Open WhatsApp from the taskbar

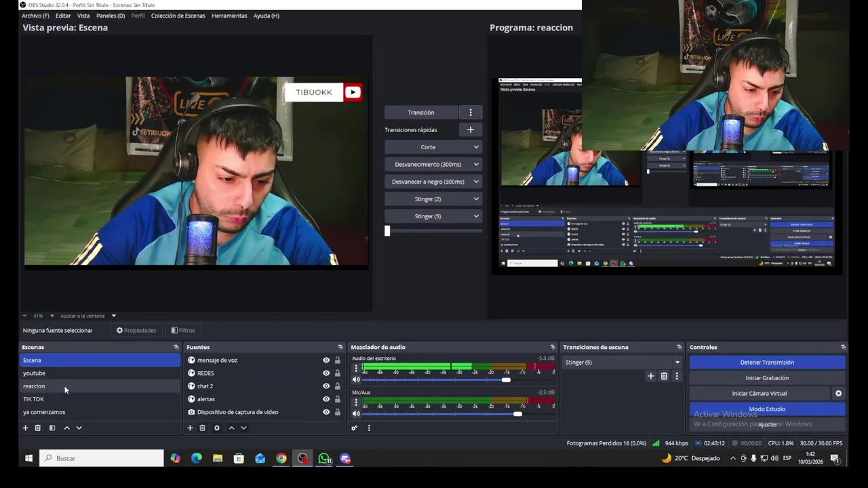point(324,458)
